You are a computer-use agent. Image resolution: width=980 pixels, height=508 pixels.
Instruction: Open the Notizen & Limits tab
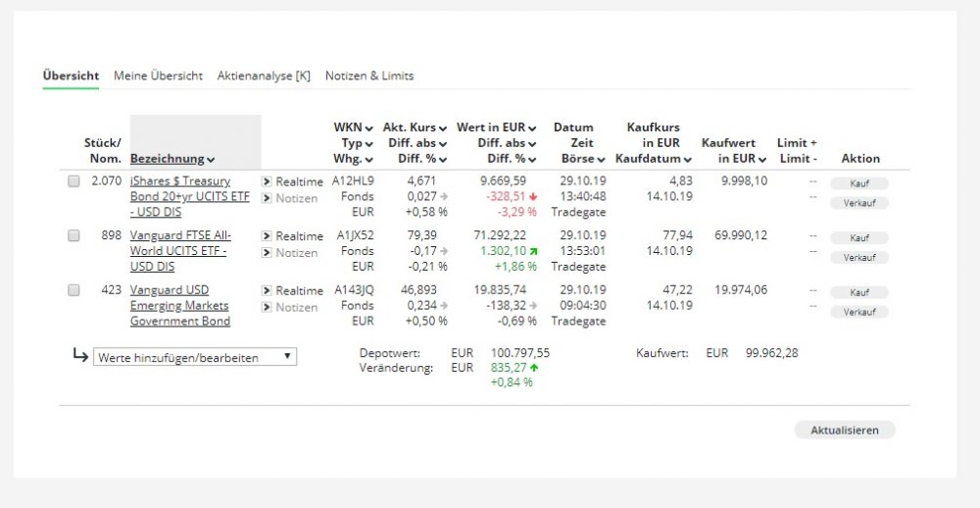coord(369,76)
